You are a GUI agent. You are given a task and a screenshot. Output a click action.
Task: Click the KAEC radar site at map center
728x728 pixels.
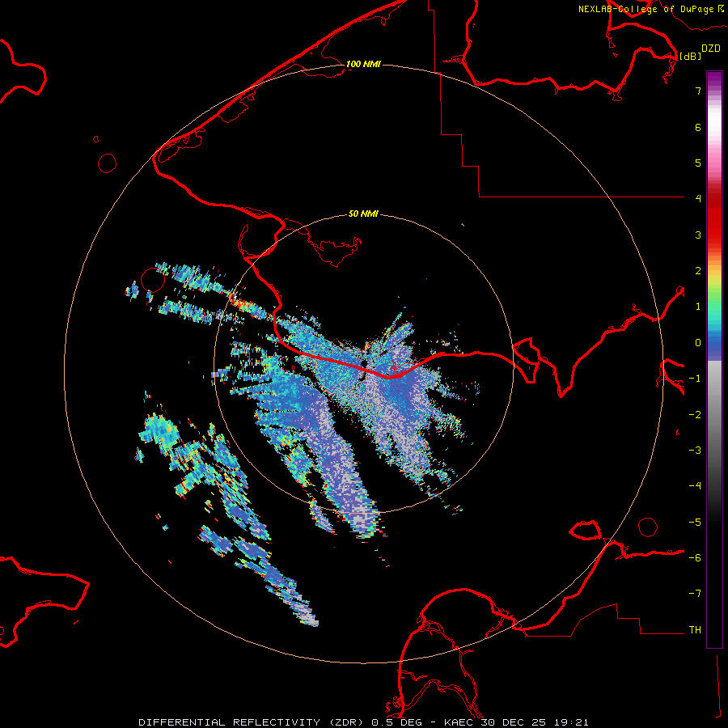[363, 363]
